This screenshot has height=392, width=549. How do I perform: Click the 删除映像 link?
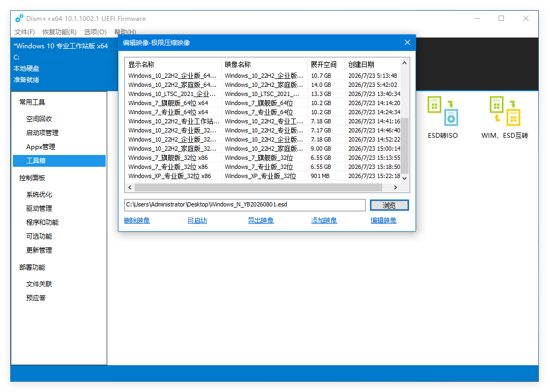click(x=137, y=220)
